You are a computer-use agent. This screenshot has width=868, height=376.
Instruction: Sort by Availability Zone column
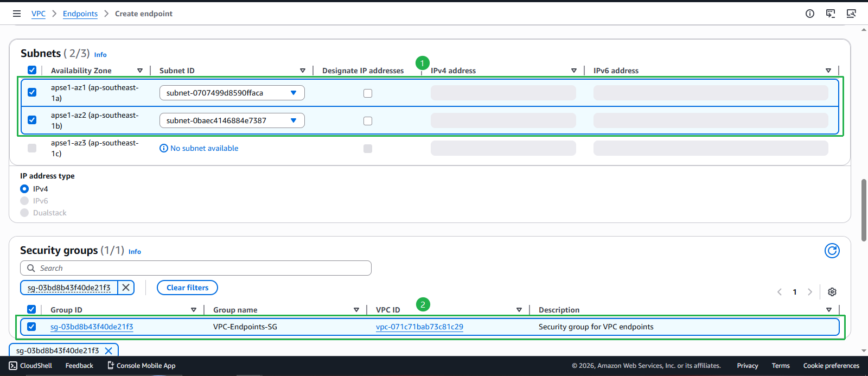[140, 71]
